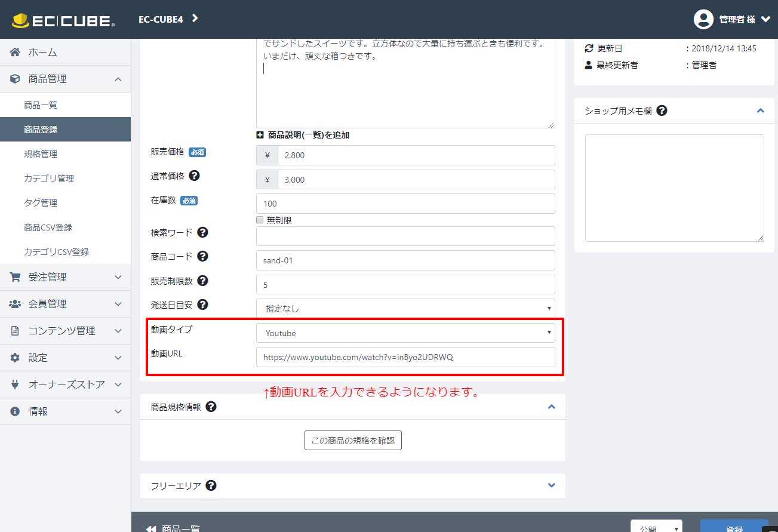Click the EC-CUBE logo
778x532 pixels.
tap(63, 20)
